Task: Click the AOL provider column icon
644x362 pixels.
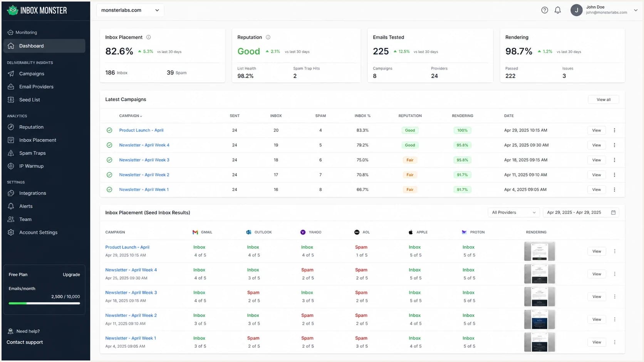Action: click(357, 232)
